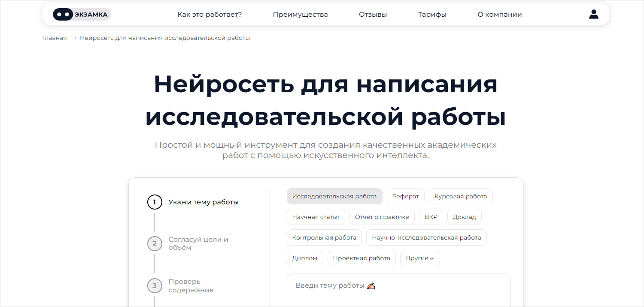Pick Научная статья option
644x307 pixels.
coord(316,217)
